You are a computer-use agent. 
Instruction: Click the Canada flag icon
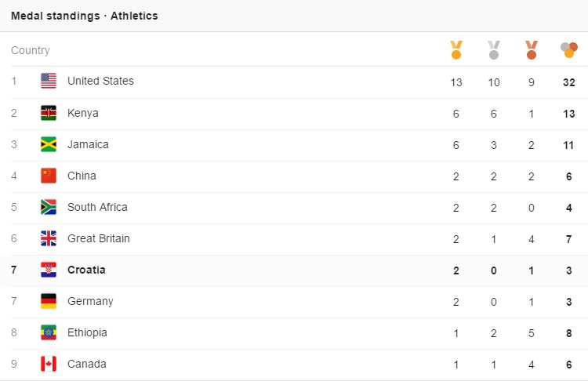(x=49, y=364)
